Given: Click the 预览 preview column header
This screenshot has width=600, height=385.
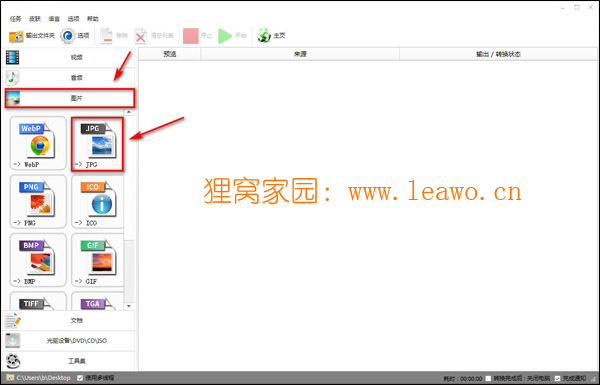Looking at the screenshot, I should point(170,54).
